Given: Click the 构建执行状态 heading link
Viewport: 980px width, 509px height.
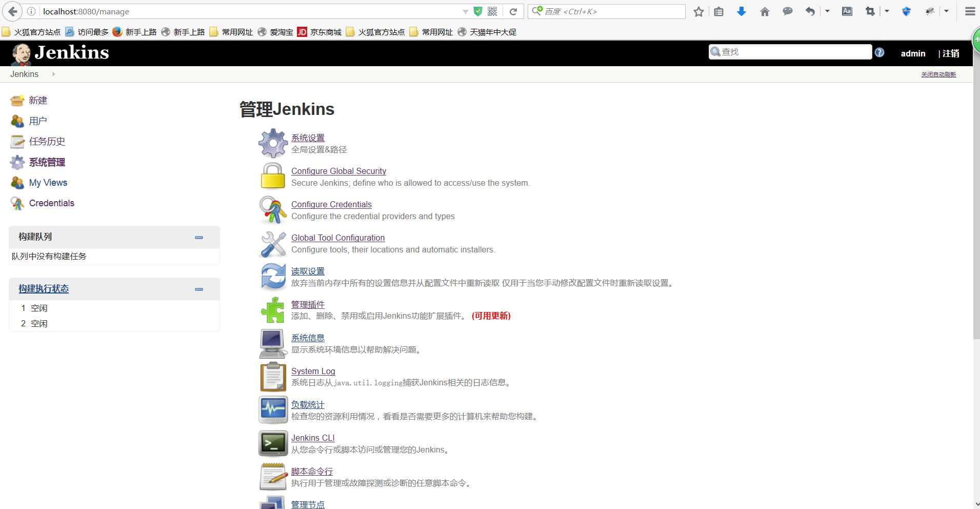Looking at the screenshot, I should click(x=44, y=289).
